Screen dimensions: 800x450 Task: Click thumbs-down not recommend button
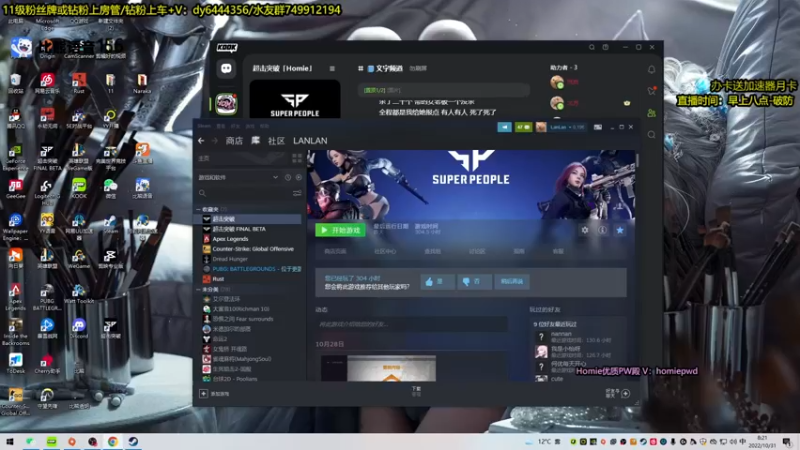click(x=474, y=282)
